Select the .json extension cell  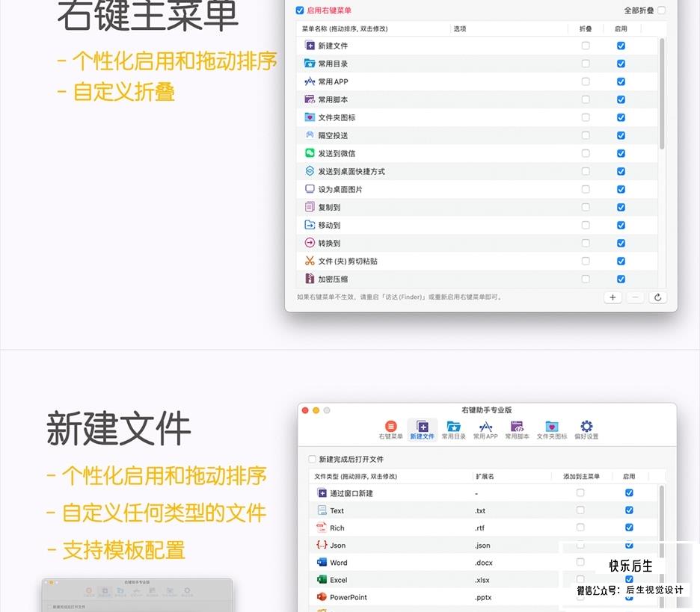482,545
